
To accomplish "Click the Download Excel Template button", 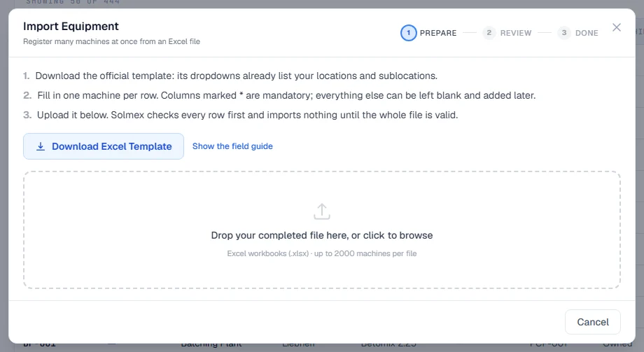I will (104, 146).
